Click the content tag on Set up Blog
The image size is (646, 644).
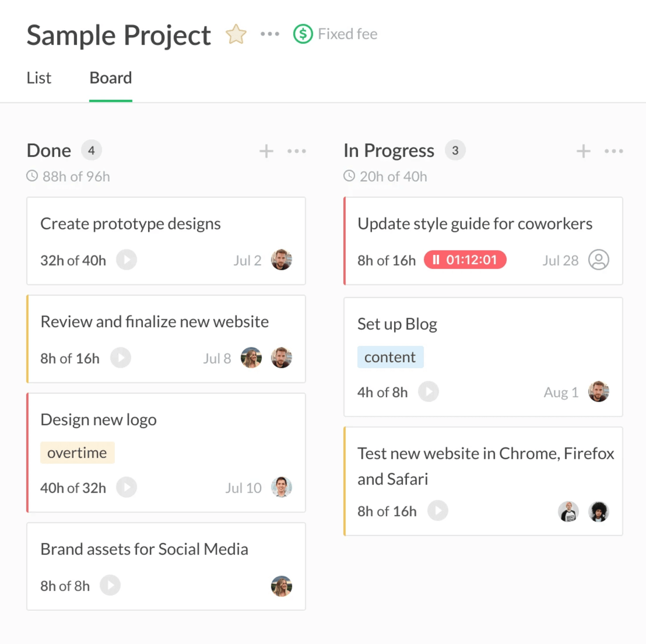pos(390,357)
